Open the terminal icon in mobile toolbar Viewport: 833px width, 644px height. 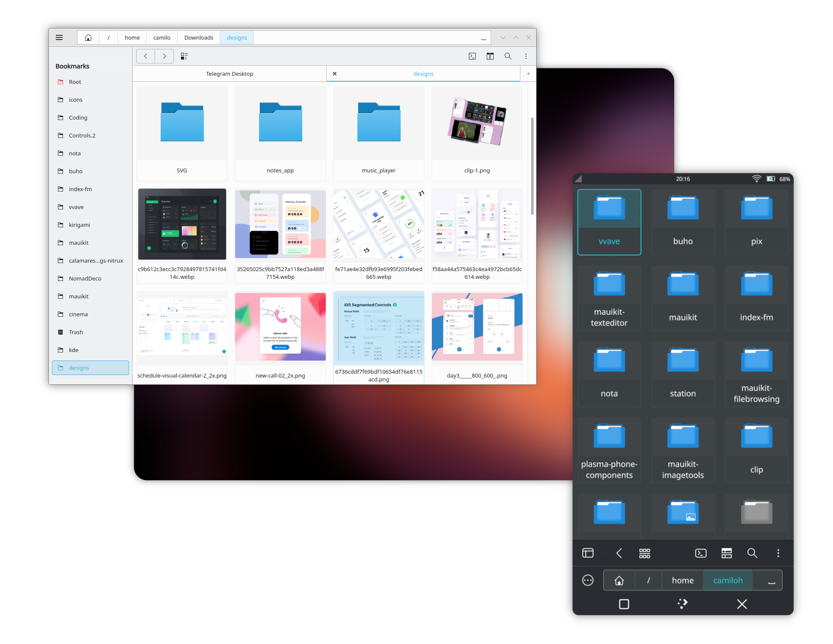[701, 553]
